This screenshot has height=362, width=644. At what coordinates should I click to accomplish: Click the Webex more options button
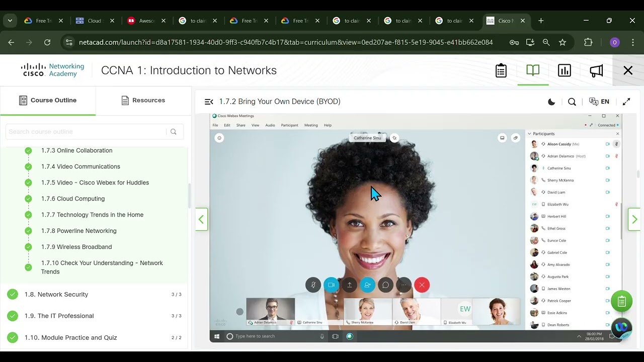(x=404, y=285)
